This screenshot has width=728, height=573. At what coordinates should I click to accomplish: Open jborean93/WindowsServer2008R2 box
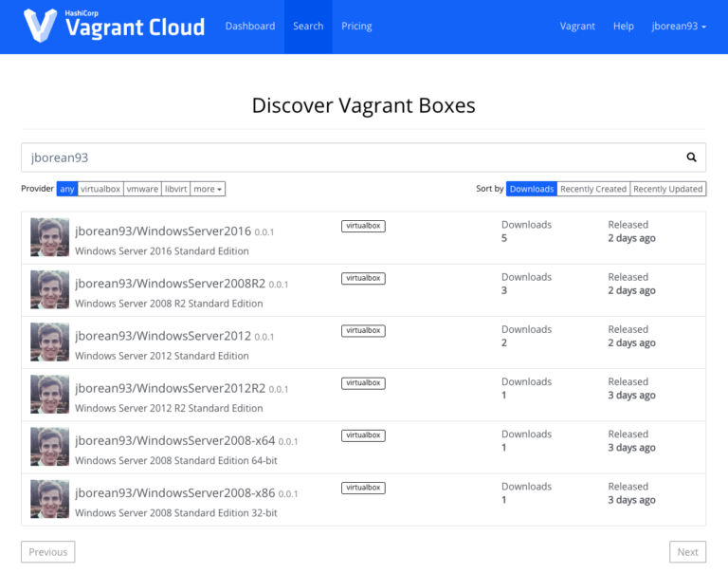pyautogui.click(x=170, y=284)
